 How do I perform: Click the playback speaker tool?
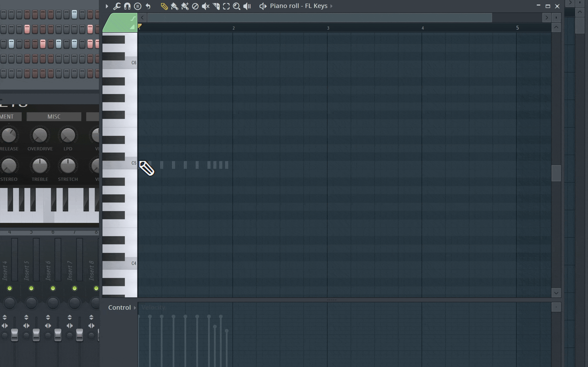(247, 6)
